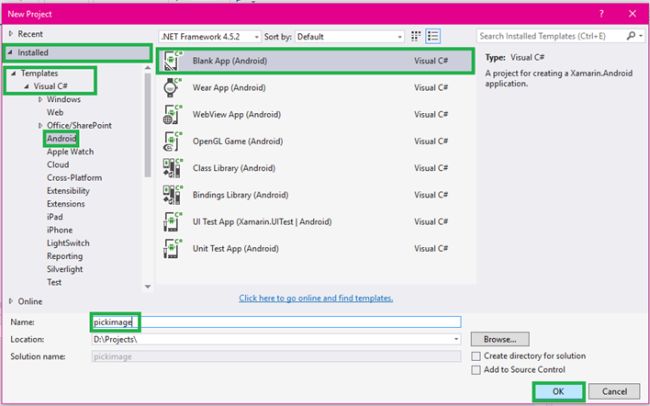Click the Search Installed Templates field
The width and height of the screenshot is (650, 406).
pos(551,36)
